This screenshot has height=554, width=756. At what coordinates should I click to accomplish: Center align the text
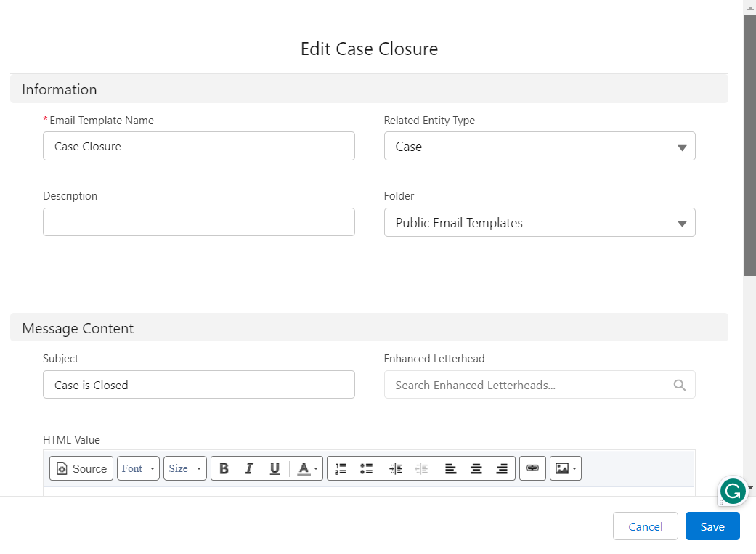tap(476, 468)
